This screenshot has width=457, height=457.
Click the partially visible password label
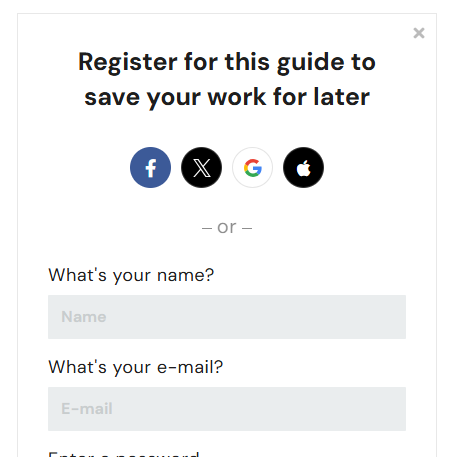click(124, 454)
